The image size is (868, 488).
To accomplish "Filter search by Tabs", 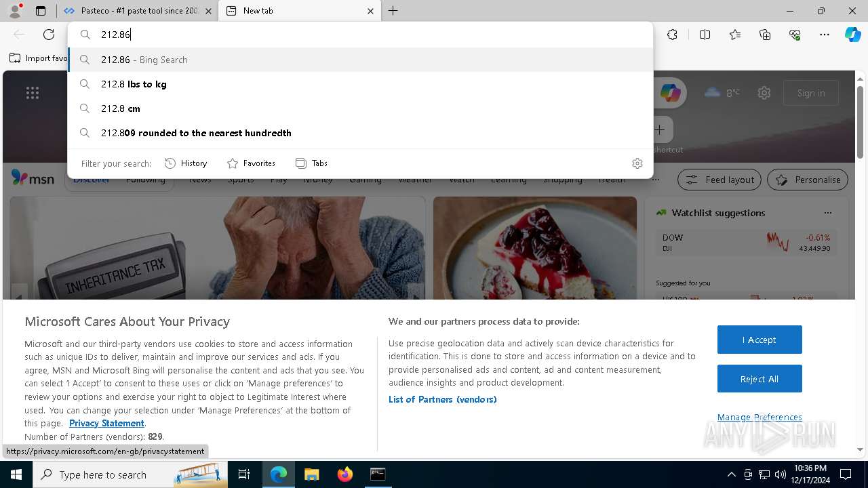I will tap(311, 163).
